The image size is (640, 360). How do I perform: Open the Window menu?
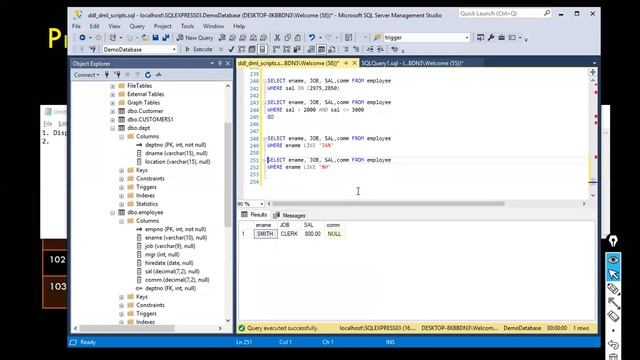click(213, 26)
